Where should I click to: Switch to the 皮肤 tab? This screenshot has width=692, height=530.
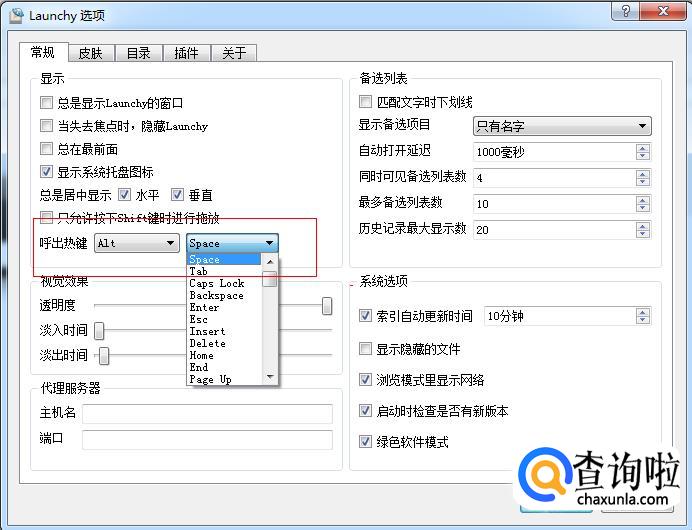91,53
